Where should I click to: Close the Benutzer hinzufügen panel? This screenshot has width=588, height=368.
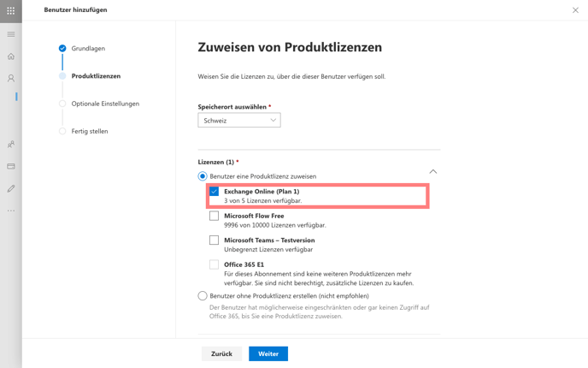point(576,10)
